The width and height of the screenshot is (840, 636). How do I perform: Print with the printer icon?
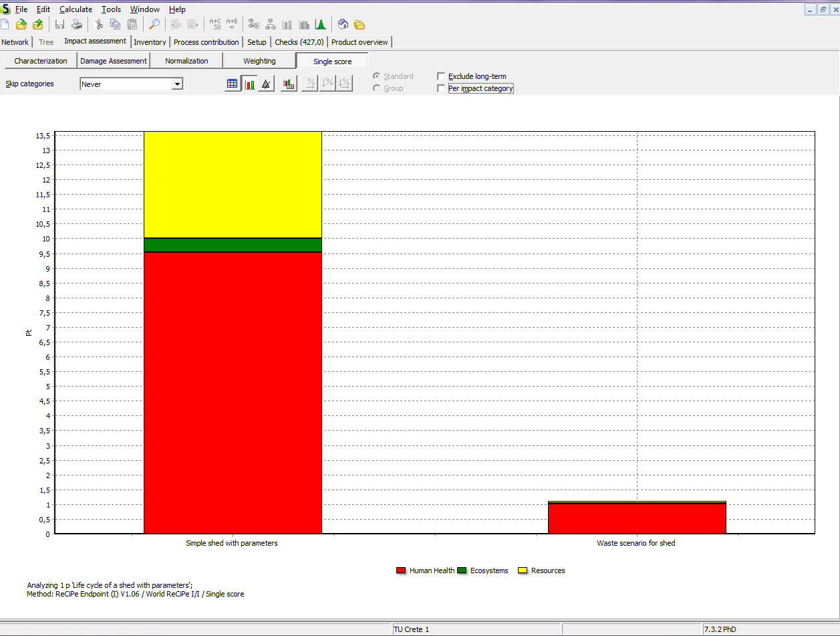[x=77, y=25]
